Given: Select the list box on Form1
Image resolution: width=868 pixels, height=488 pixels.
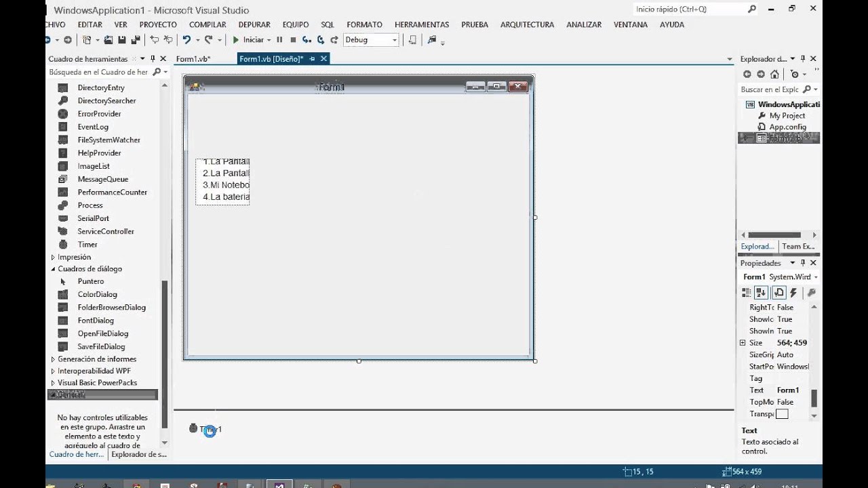Looking at the screenshot, I should (x=222, y=182).
